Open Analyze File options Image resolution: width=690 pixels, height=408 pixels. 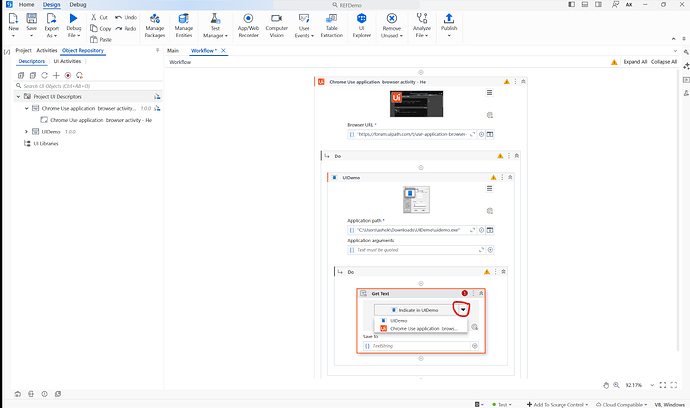422,26
